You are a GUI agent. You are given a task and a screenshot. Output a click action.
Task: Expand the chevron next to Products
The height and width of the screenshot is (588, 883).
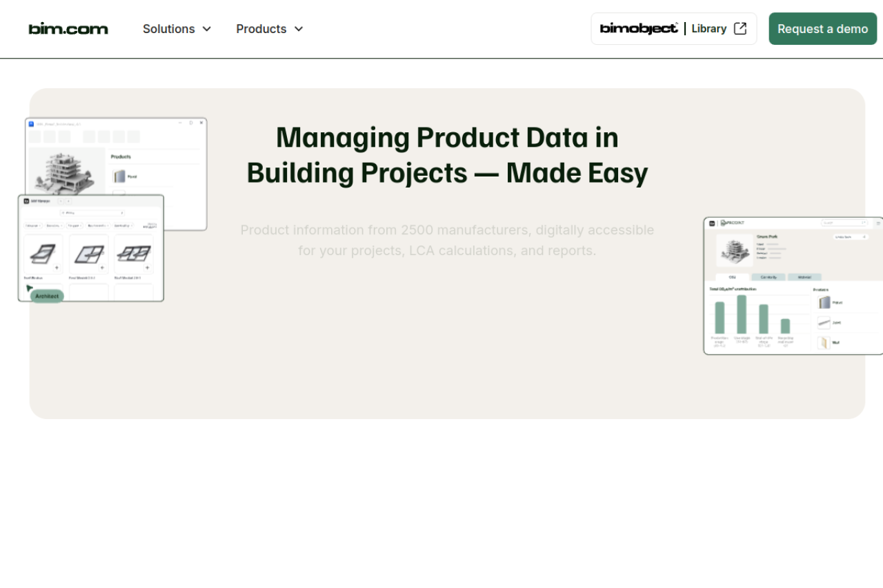point(299,29)
